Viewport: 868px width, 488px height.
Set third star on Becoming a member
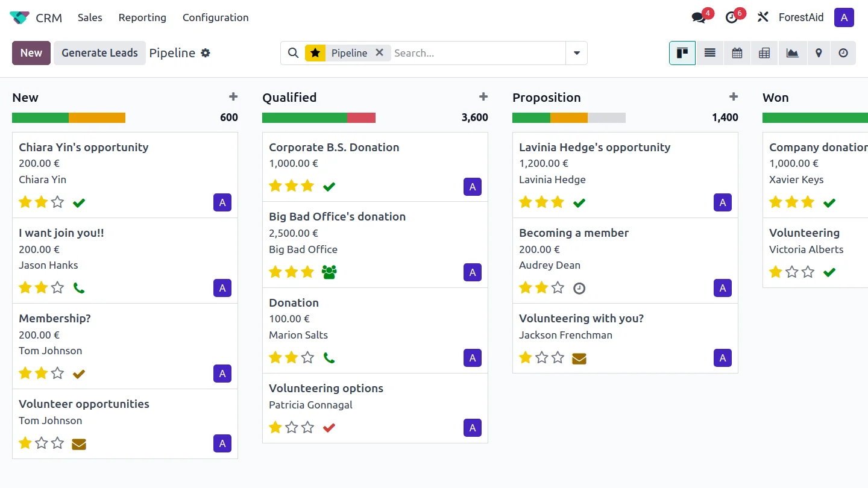[x=558, y=287]
